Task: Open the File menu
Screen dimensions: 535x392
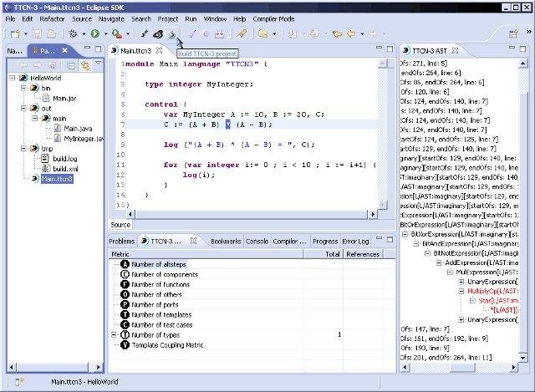Action: coord(10,19)
